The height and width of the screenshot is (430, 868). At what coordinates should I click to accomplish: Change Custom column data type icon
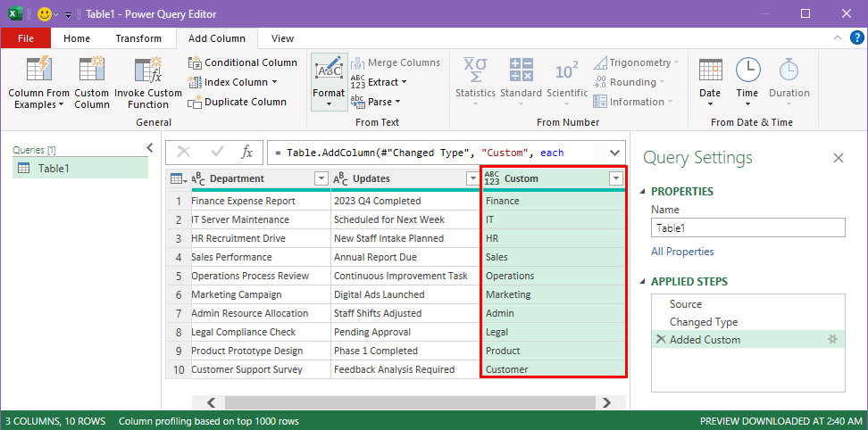click(491, 178)
